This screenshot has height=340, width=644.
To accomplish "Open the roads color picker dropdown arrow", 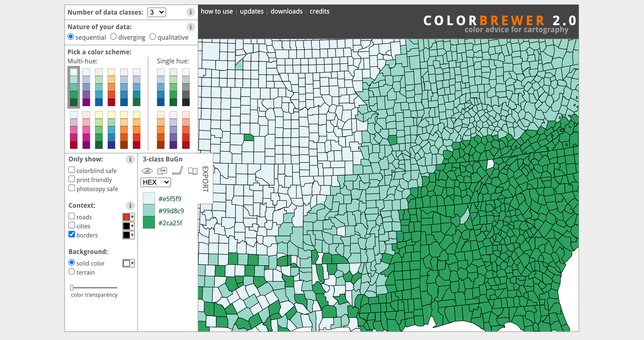I will (132, 217).
